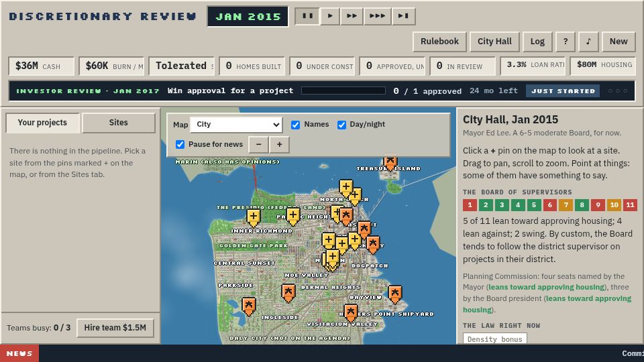Click the 3.3% loan rate stat

coord(533,66)
